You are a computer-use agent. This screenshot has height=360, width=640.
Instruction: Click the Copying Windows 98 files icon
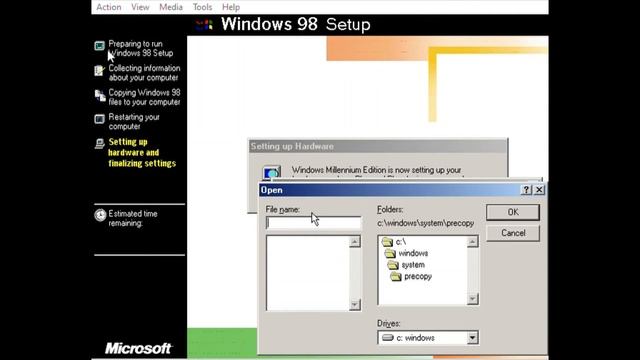pyautogui.click(x=100, y=96)
